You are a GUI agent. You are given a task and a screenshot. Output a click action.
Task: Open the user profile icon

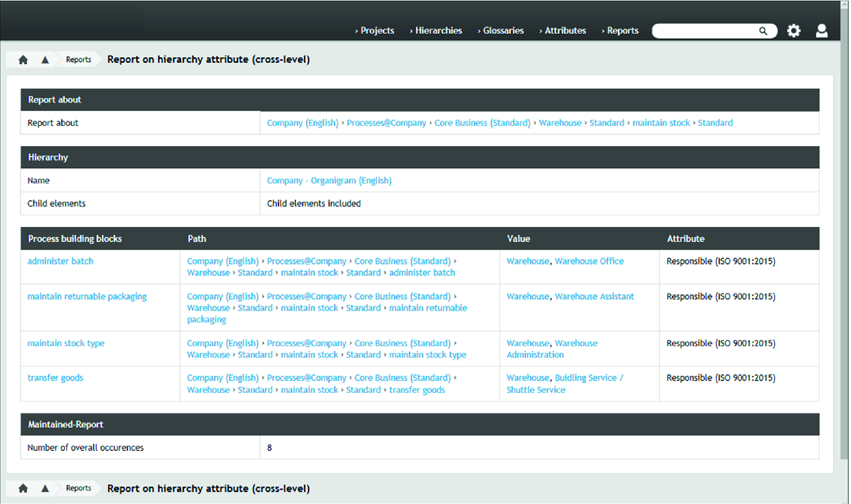(822, 31)
